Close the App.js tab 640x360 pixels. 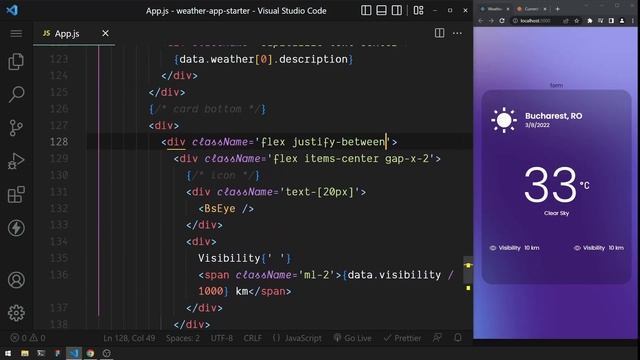(105, 33)
